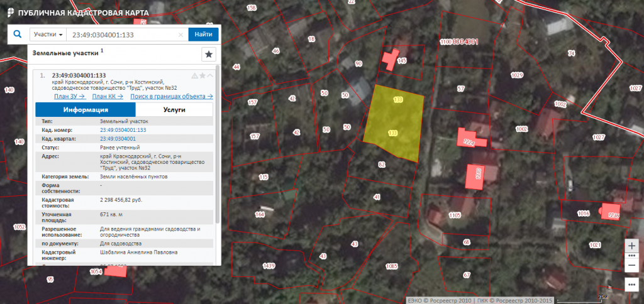Open the favorites star button
This screenshot has height=304, width=644.
point(208,54)
